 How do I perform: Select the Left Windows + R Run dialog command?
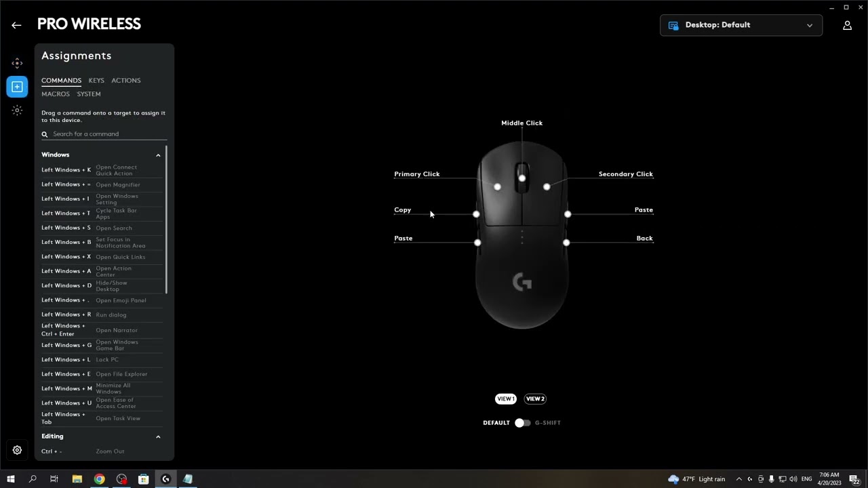pyautogui.click(x=102, y=314)
